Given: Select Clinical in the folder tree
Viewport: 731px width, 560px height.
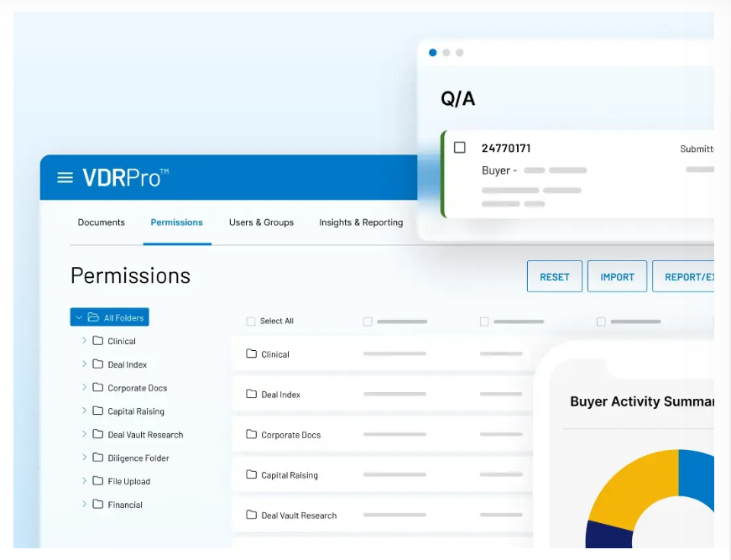Looking at the screenshot, I should [122, 342].
